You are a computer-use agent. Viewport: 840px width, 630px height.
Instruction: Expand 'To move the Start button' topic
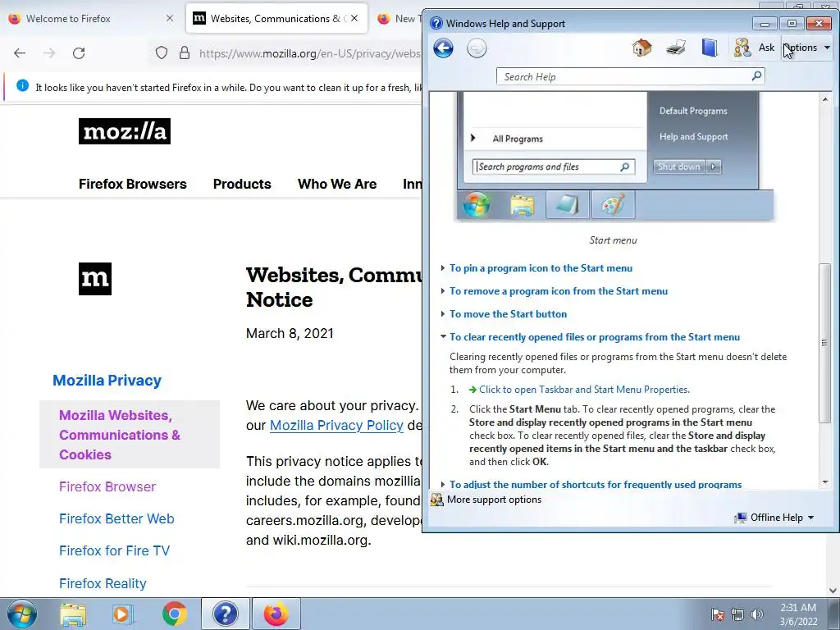click(x=508, y=314)
